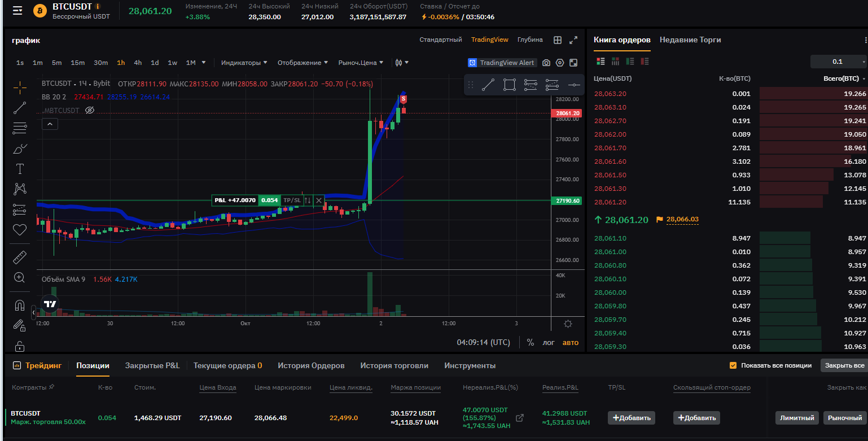Toggle 'авто' auto scale

pos(570,342)
